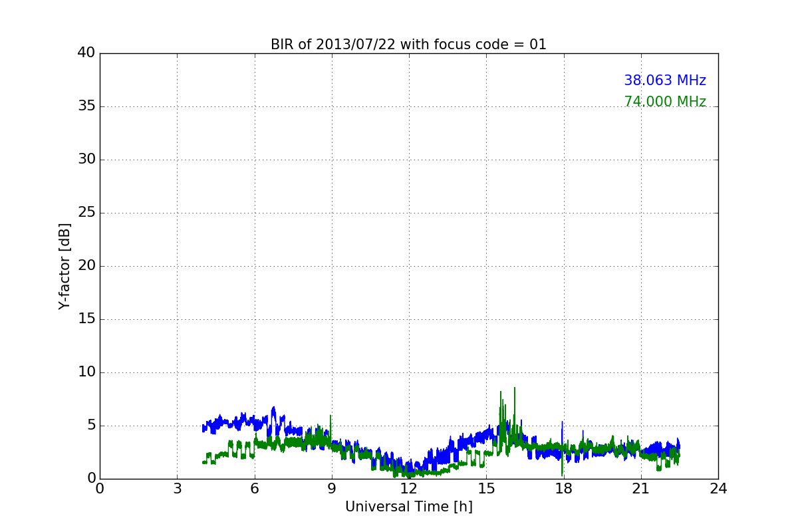Click the 'Y-factor [dB]' axis label

pos(65,266)
